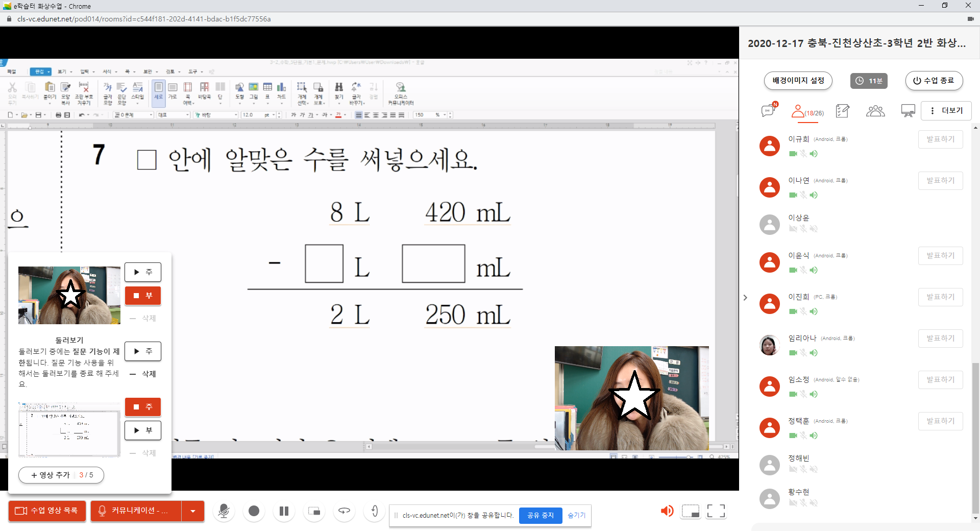Toggle 임소정's speaker icon
Screen dimensions: 980x531
point(814,394)
